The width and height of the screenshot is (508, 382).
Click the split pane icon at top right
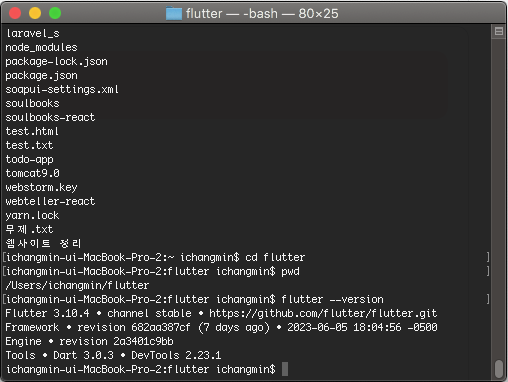pyautogui.click(x=499, y=31)
